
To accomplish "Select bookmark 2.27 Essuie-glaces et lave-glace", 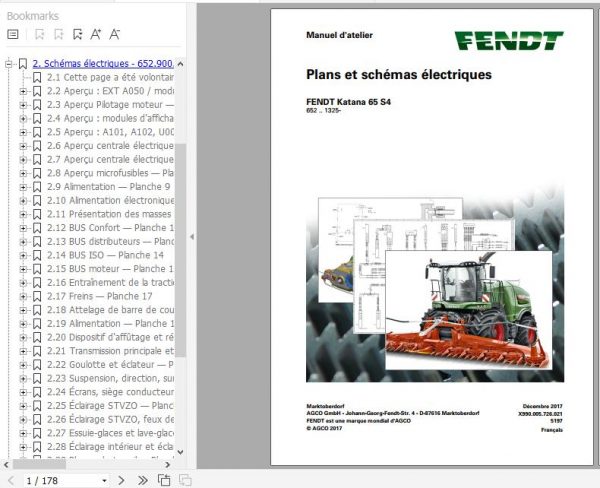I will click(x=110, y=433).
